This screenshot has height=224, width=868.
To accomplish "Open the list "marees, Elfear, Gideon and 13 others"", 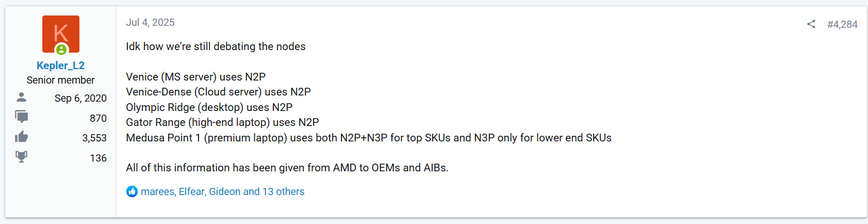I will pos(222,191).
